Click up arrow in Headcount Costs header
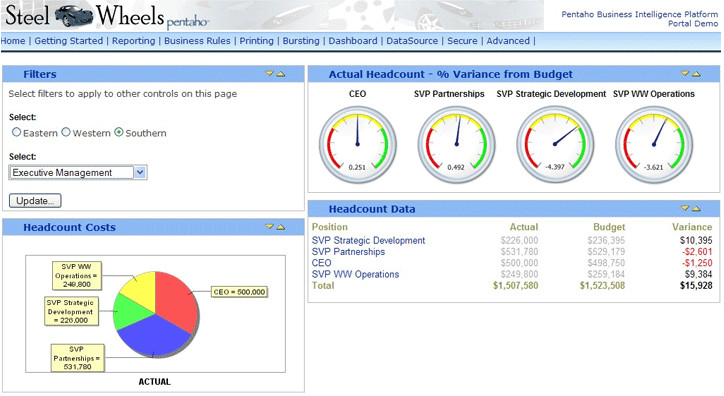Viewport: 724px width, 396px height. click(x=281, y=227)
